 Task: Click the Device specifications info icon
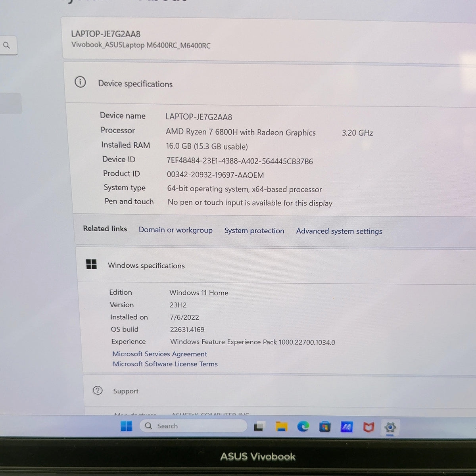(80, 82)
